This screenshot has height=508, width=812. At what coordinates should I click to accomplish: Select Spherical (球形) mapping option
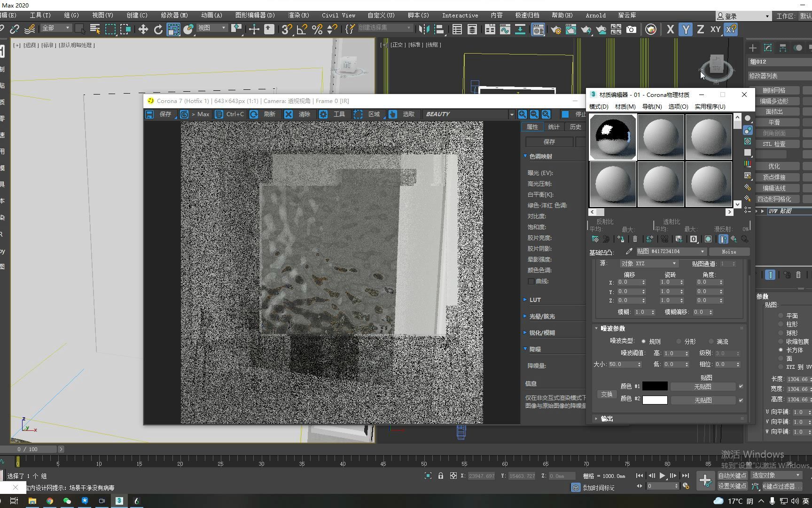pyautogui.click(x=781, y=333)
